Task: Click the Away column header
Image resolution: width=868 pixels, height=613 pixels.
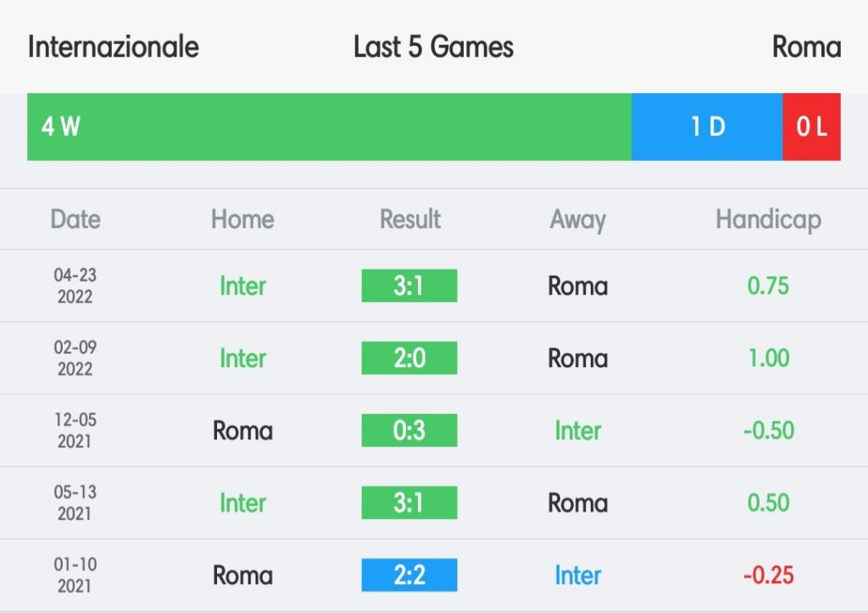Action: (578, 220)
